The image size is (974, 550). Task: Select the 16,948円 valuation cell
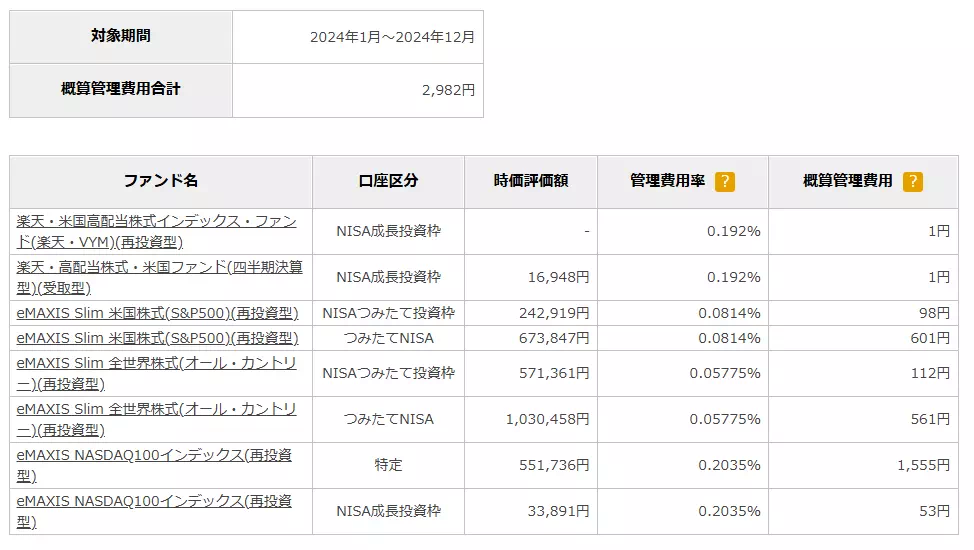pyautogui.click(x=531, y=277)
